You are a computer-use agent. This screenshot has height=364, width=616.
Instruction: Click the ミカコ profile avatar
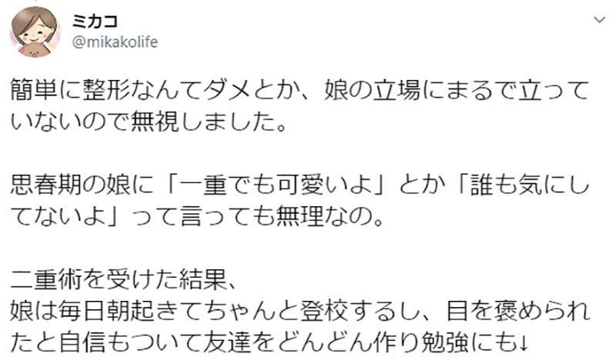click(x=34, y=32)
